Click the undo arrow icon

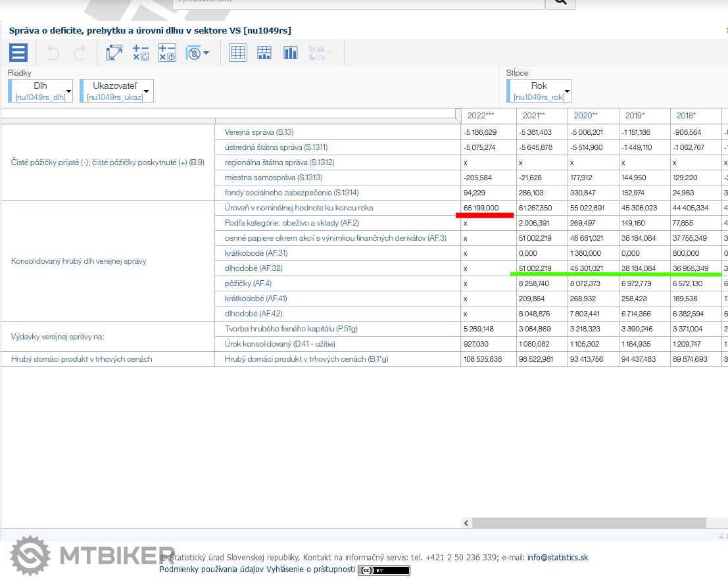click(53, 53)
